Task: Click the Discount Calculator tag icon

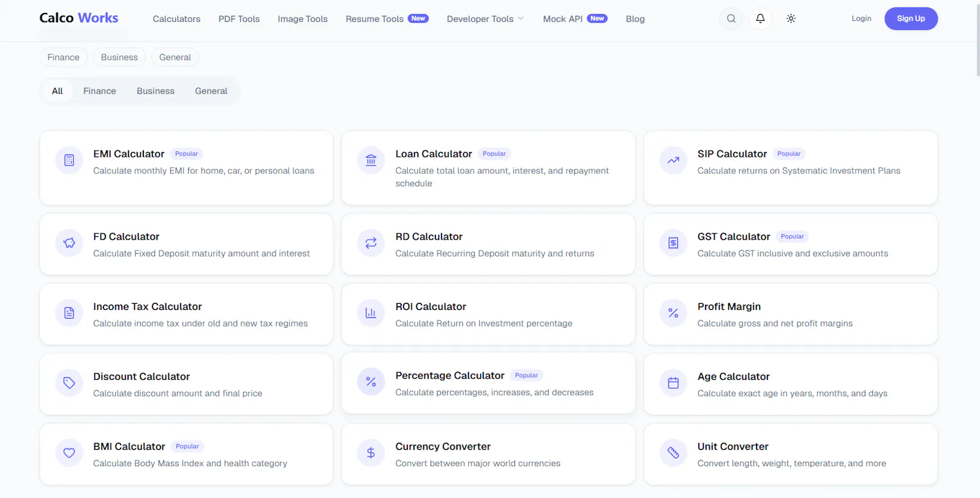Action: (x=69, y=383)
